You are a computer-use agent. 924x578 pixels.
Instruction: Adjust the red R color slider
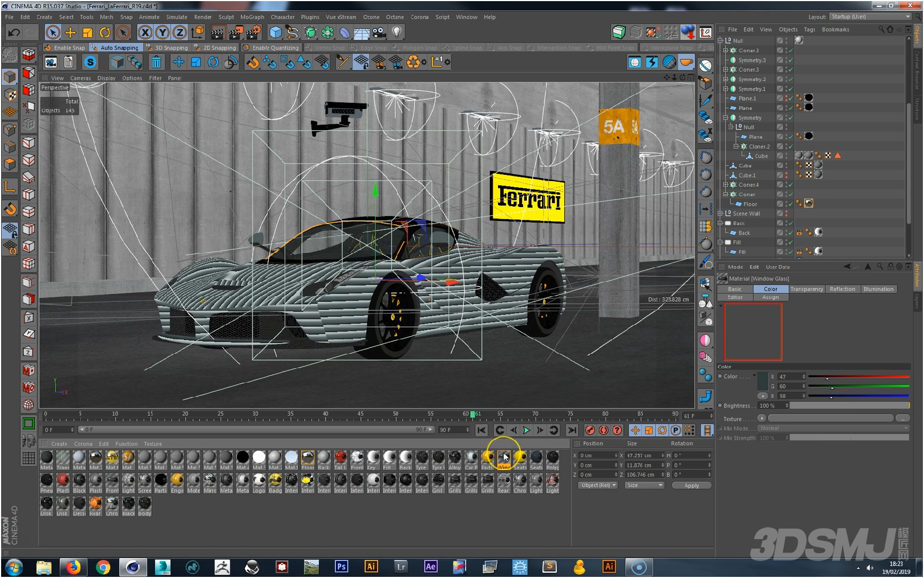(x=858, y=377)
